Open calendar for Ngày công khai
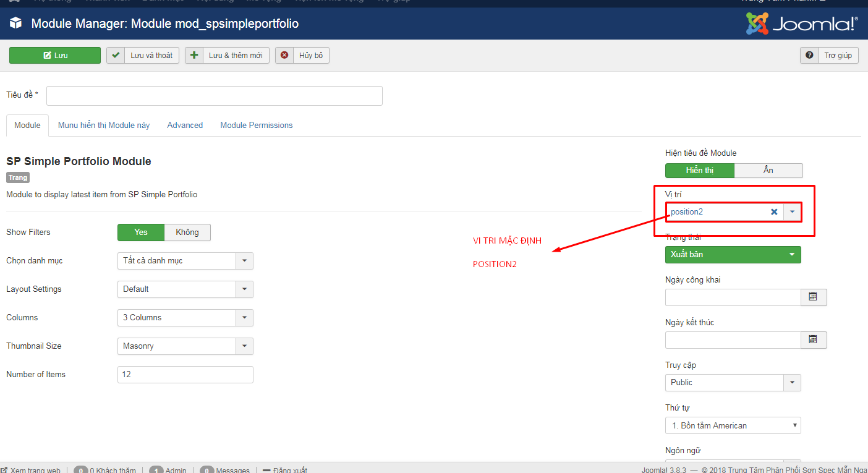Screen dimensions: 868x473 [x=814, y=297]
